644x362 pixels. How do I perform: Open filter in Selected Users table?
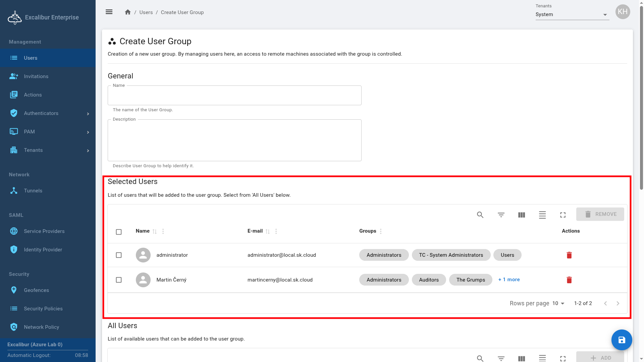coord(501,215)
